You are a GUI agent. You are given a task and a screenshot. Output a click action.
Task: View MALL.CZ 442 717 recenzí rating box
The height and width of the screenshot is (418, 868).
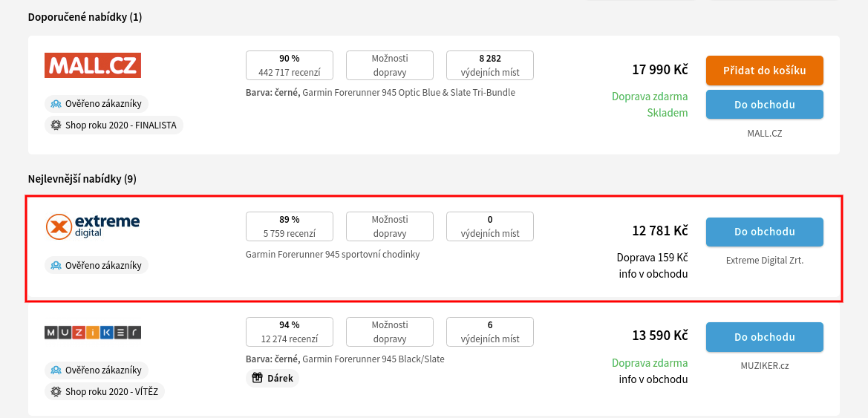click(290, 65)
